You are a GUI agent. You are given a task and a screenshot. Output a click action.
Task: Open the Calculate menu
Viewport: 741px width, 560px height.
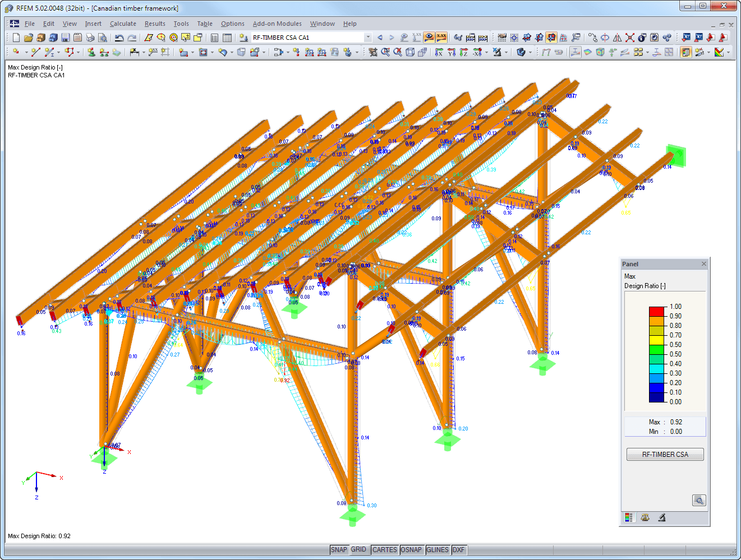tap(123, 24)
